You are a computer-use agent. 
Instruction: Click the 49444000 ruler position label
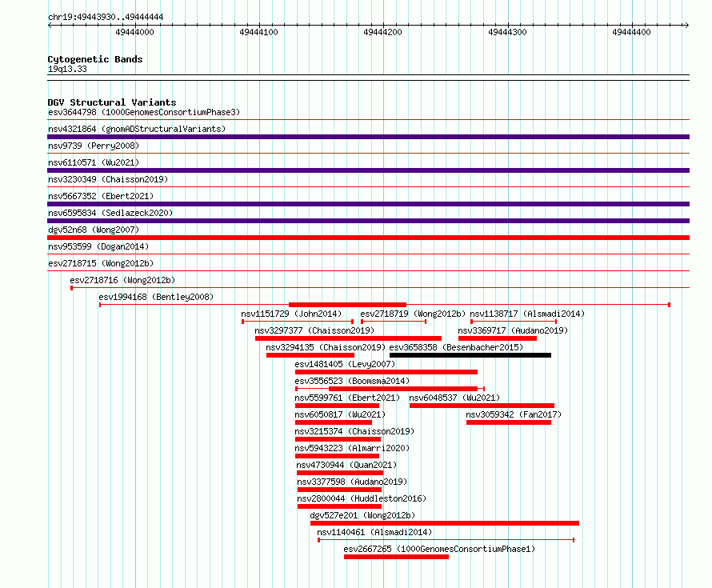pos(134,32)
